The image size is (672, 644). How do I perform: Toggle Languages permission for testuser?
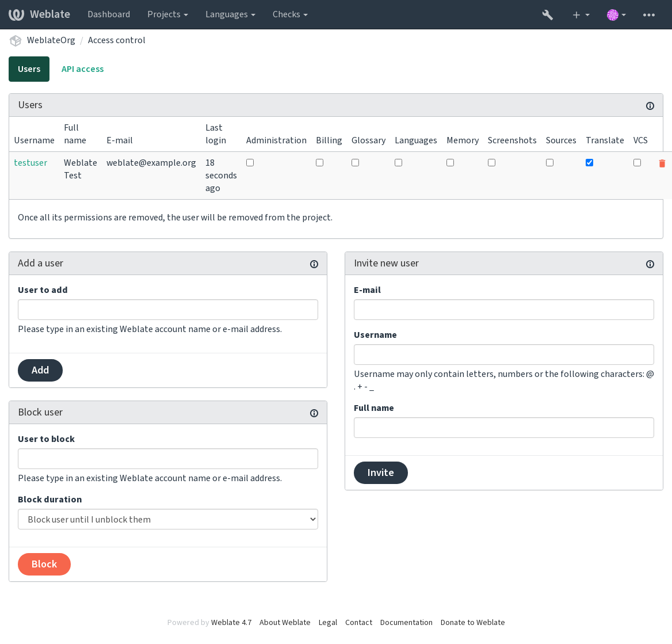[398, 162]
